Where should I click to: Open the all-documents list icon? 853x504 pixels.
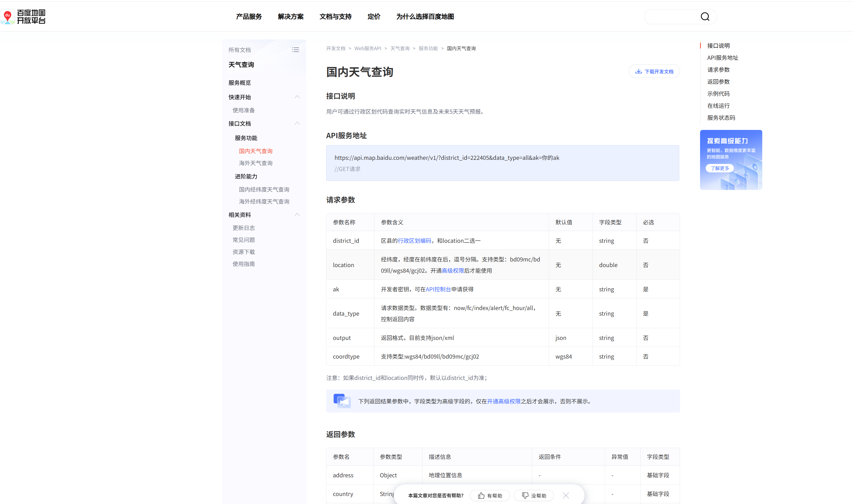(295, 50)
